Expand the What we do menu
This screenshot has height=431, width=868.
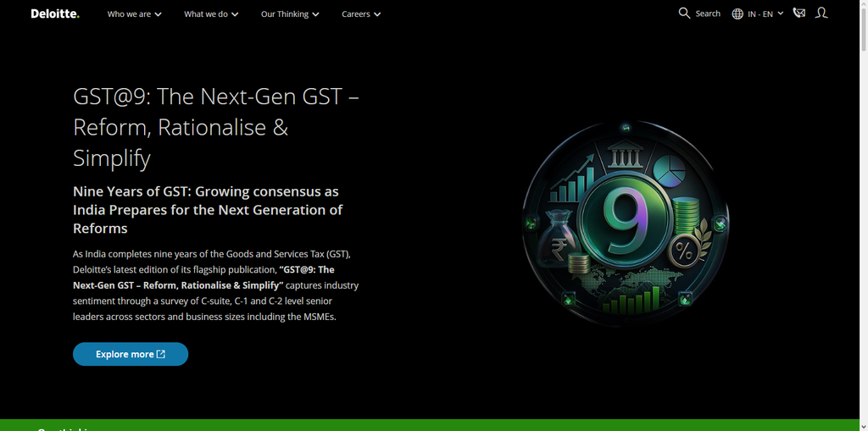[211, 14]
